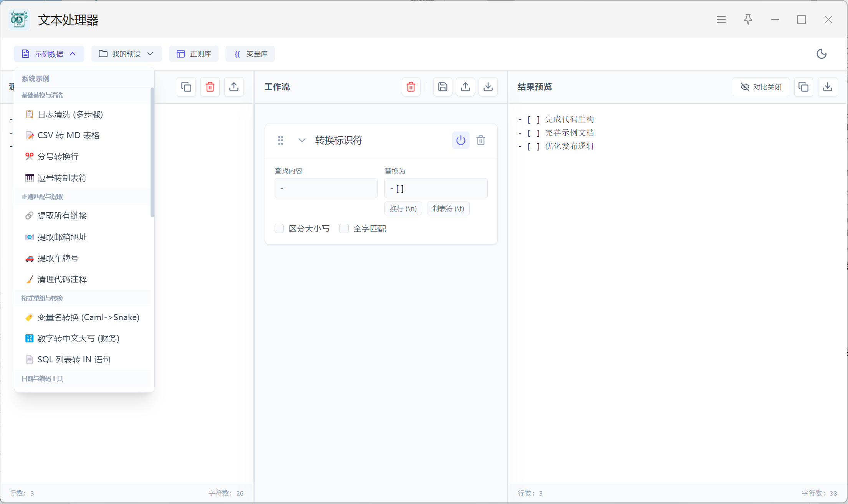Delete the 转换标识符 step
This screenshot has height=504, width=848.
480,140
